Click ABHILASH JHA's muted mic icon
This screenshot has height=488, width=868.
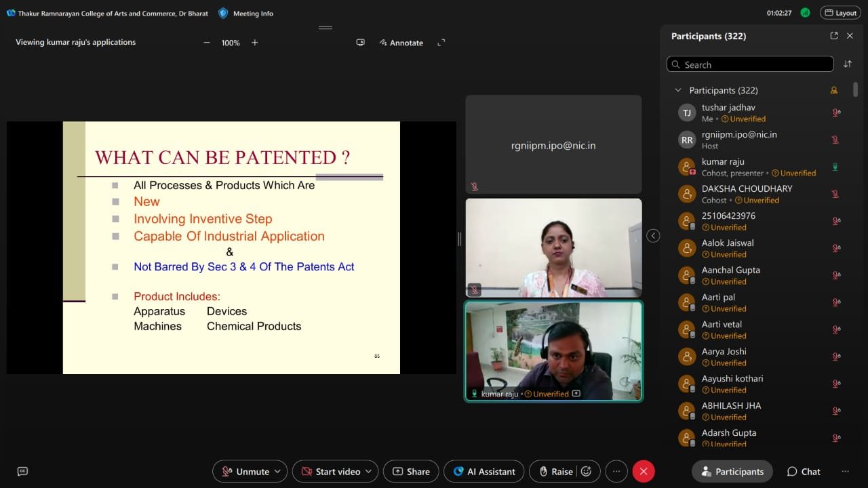tap(836, 411)
